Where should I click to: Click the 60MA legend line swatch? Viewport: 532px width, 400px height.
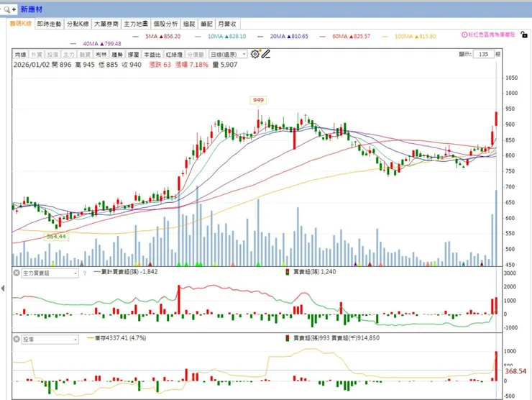323,37
